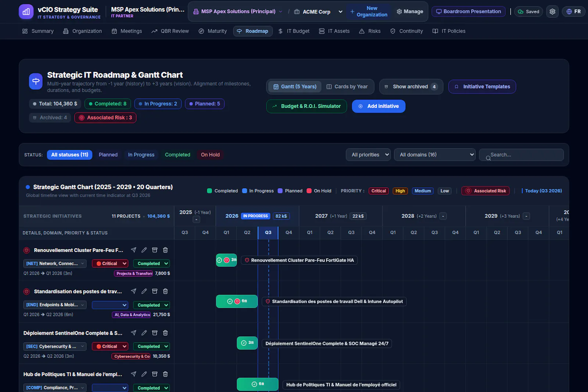Filter status to Planned
588x392 pixels.
108,155
